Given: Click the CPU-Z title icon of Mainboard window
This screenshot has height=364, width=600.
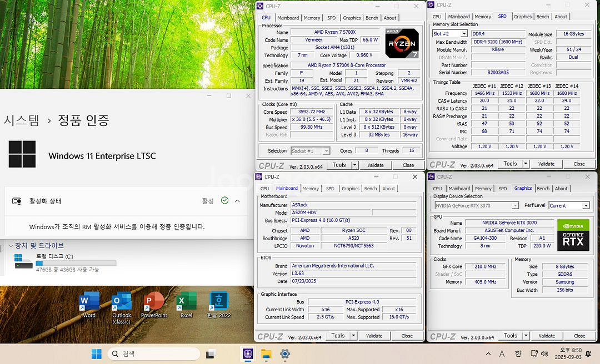Looking at the screenshot, I should tap(260, 176).
